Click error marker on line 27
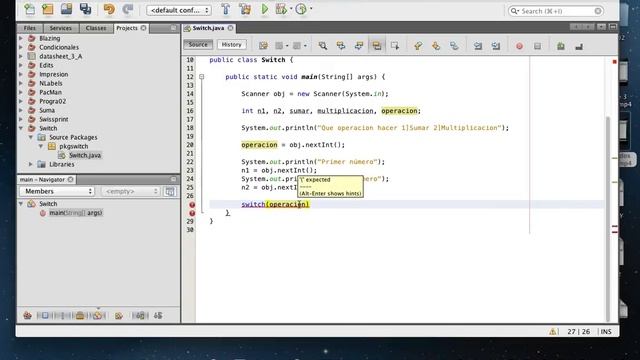The image size is (640, 360). [x=192, y=204]
